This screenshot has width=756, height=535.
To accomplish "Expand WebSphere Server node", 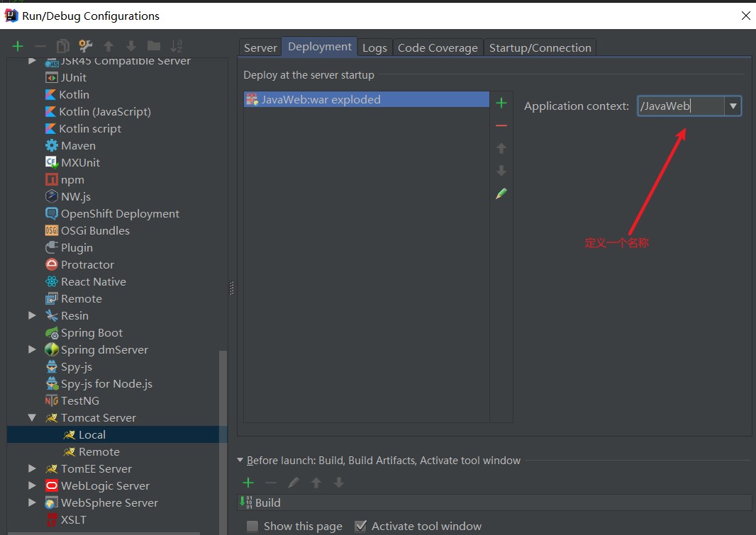I will click(33, 502).
